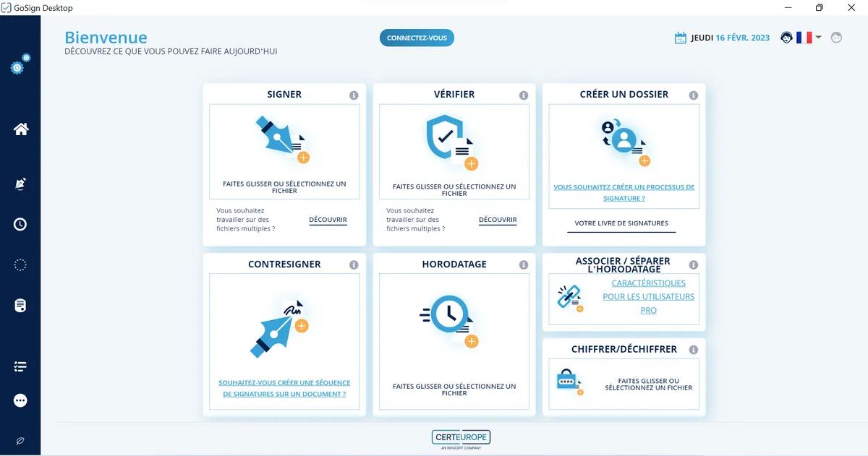Click the CONTRESIGNER card title

pyautogui.click(x=284, y=264)
